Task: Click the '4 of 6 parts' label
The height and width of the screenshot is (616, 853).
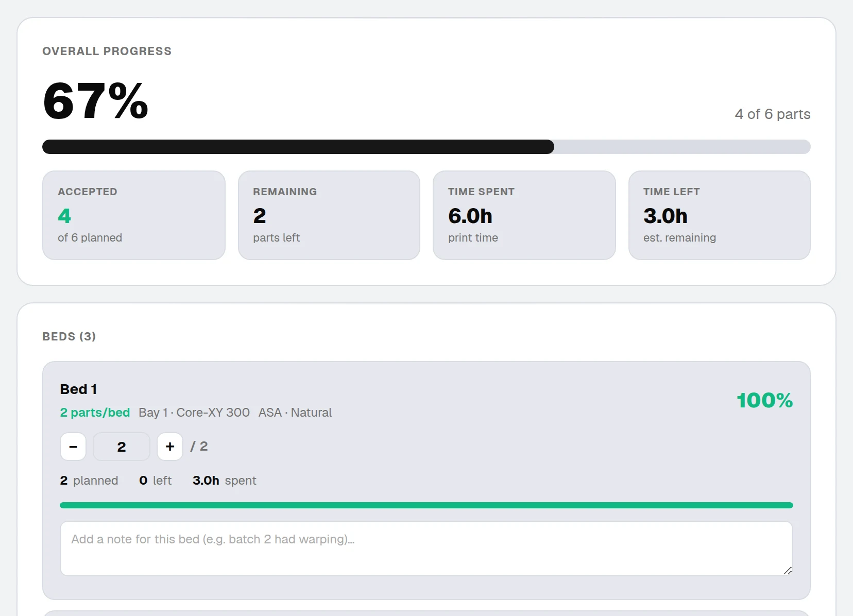Action: (773, 114)
